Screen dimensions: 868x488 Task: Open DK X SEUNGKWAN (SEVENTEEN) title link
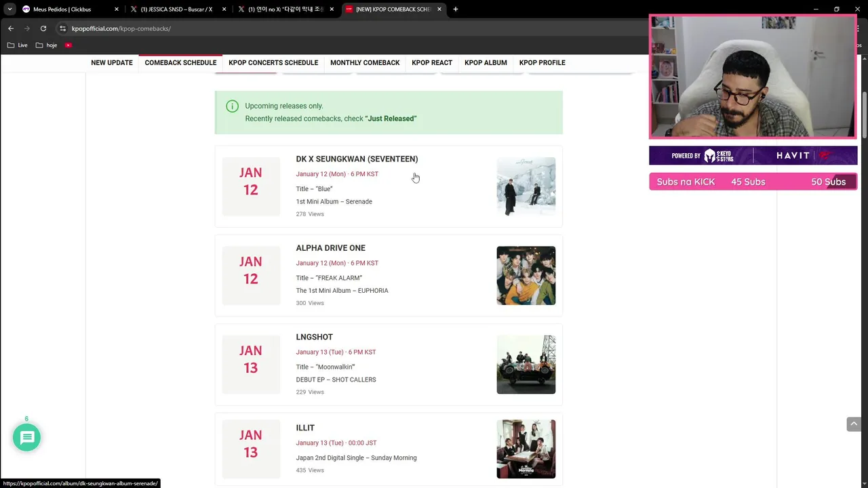tap(357, 159)
